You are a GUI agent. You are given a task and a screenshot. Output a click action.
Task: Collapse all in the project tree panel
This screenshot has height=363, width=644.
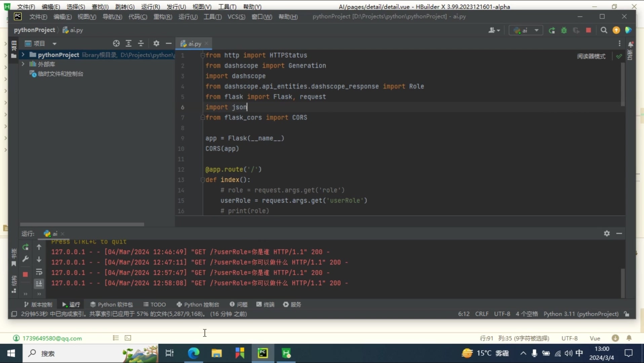(x=141, y=43)
